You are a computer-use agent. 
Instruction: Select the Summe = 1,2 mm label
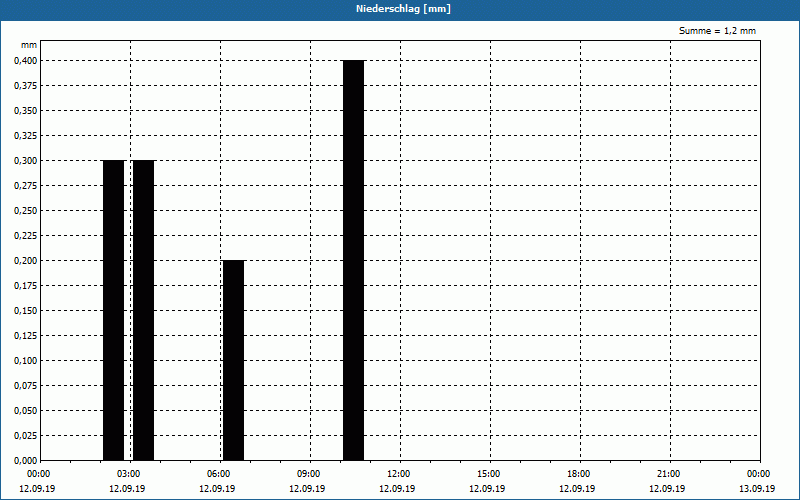[717, 31]
